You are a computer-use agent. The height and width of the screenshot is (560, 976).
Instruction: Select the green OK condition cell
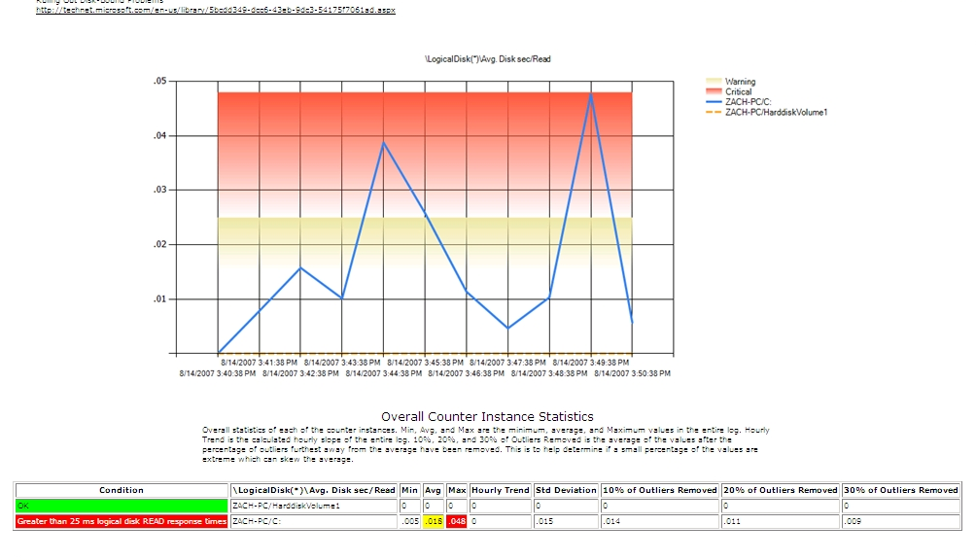click(122, 506)
